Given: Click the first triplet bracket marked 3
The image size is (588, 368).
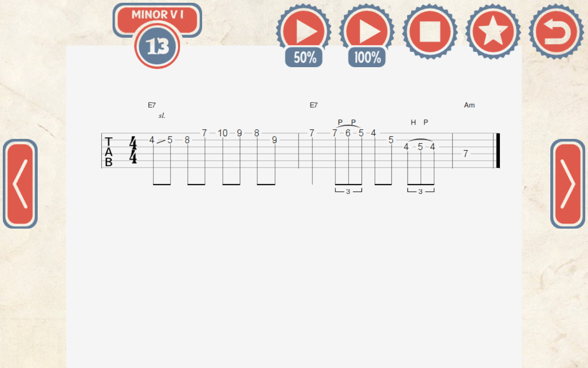Looking at the screenshot, I should (x=348, y=191).
